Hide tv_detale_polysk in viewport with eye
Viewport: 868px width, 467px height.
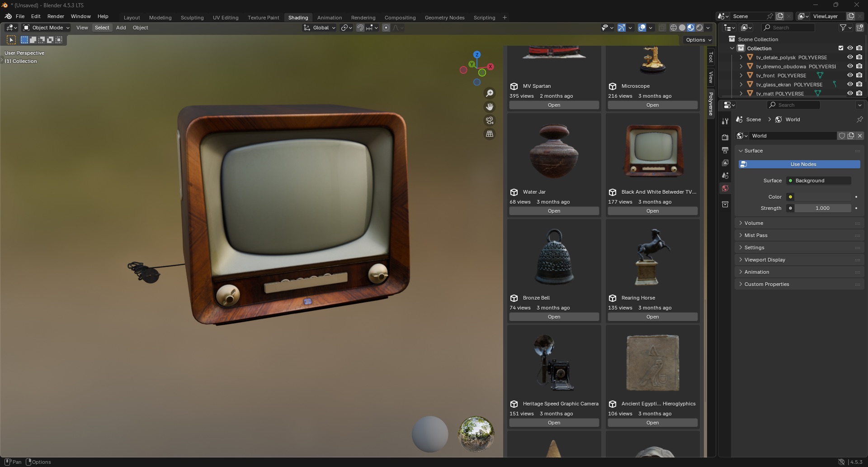point(850,57)
